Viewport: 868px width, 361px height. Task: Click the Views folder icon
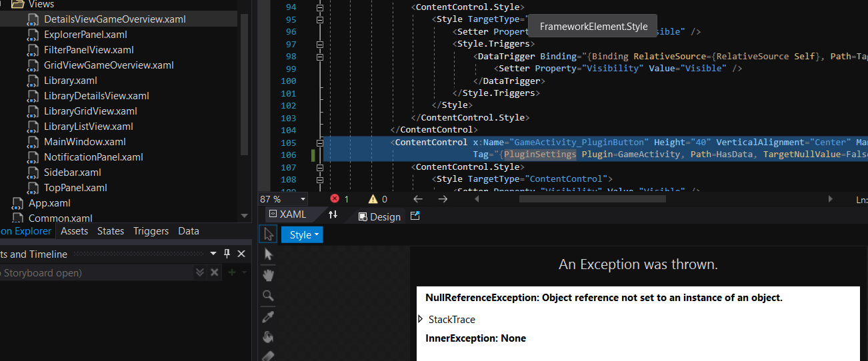[x=18, y=4]
